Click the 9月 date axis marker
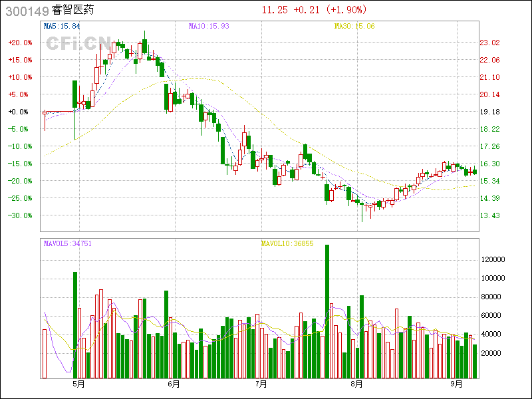The height and width of the screenshot is (399, 532). point(456,384)
